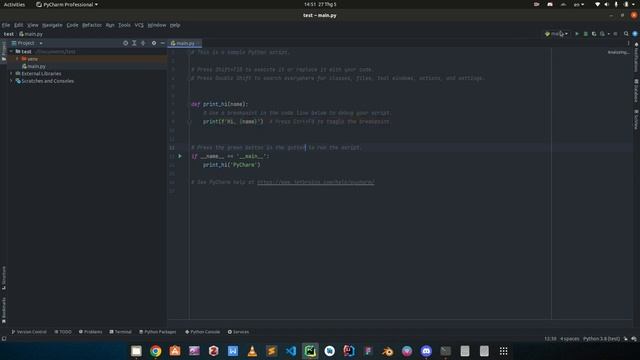Open Discord from the dock

click(x=426, y=351)
